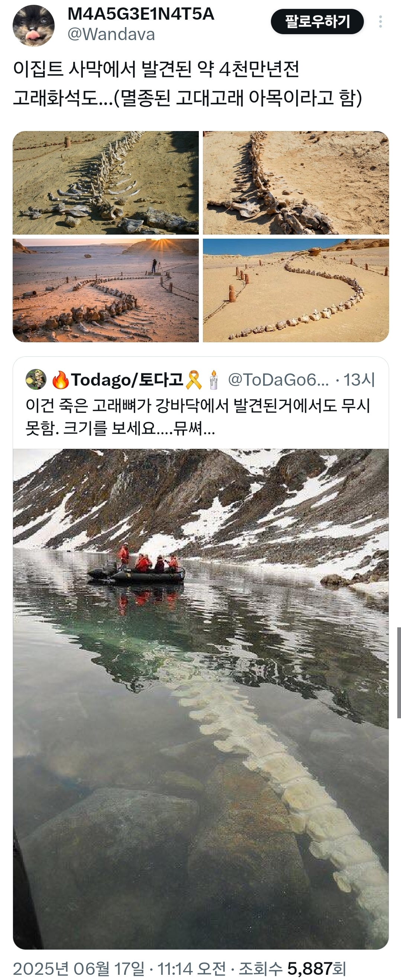Screen dimensions: 401x980
Task: View top-right whale fossil spine photo
Action: click(x=296, y=183)
